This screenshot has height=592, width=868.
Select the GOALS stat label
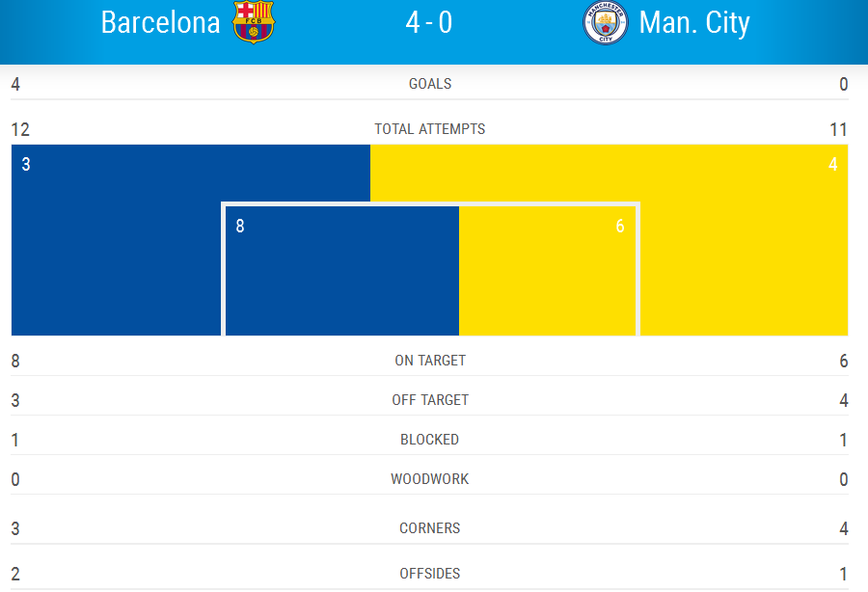click(x=430, y=84)
